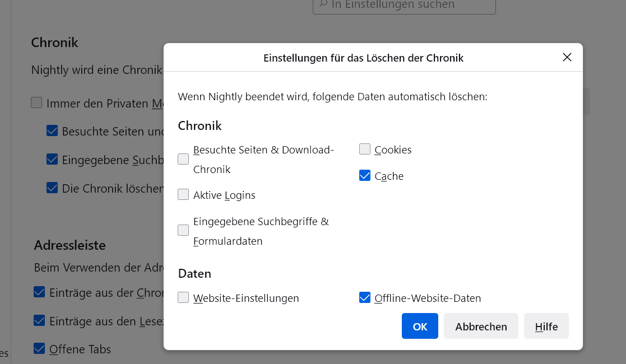Uncheck Einträge aus den Lesezeichen option
Image resolution: width=626 pixels, height=364 pixels.
click(39, 321)
